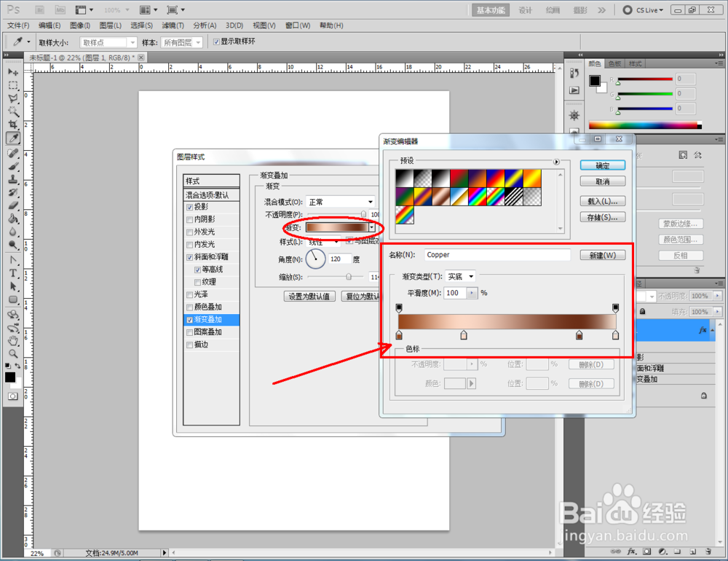
Task: Expand workspace switcher double-arrow
Action: coord(602,10)
